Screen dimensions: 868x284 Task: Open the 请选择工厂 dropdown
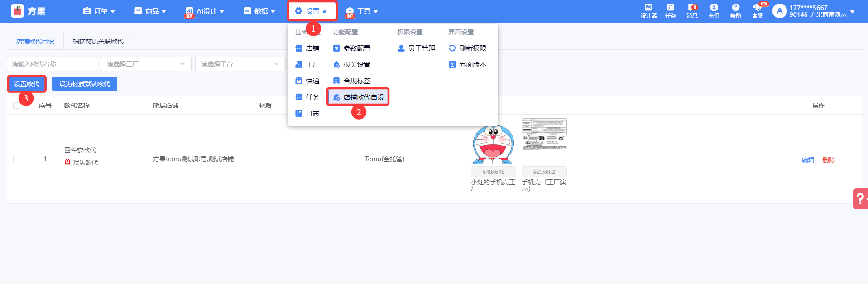[146, 64]
